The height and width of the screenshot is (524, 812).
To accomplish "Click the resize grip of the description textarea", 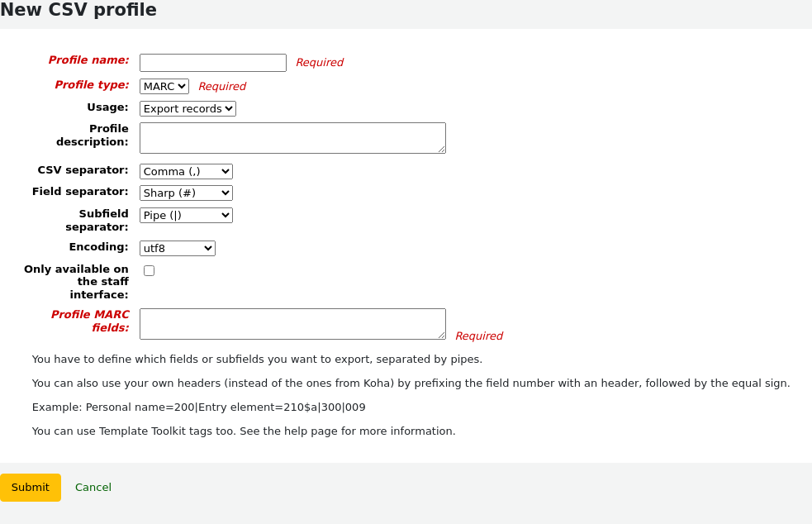I will click(x=443, y=151).
